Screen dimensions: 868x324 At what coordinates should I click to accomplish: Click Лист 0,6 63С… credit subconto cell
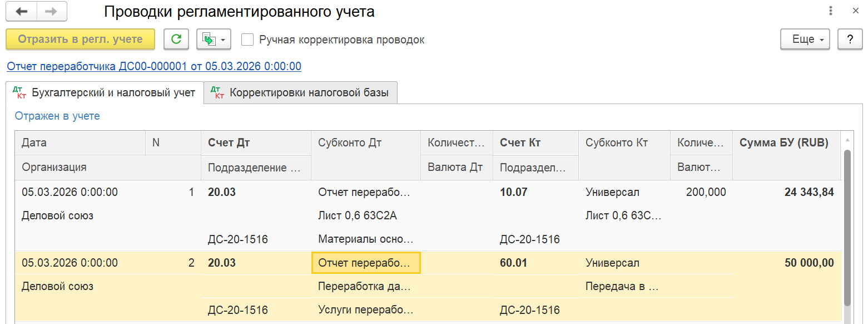[624, 216]
